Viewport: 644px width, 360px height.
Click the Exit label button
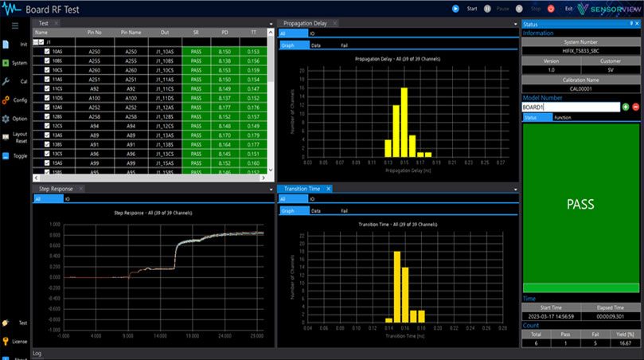click(568, 9)
